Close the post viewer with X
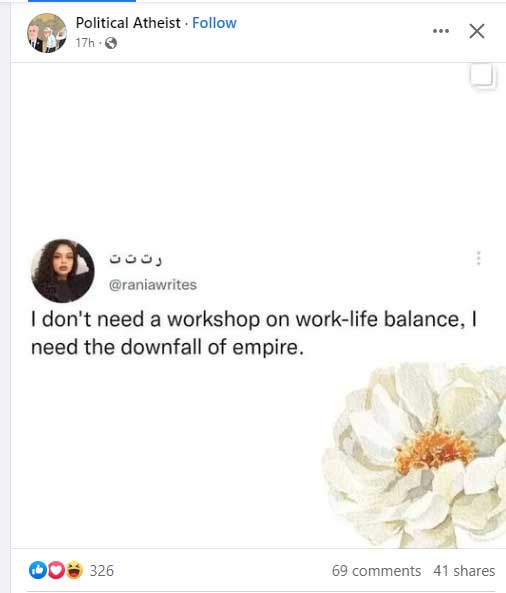This screenshot has width=506, height=593. pos(477,31)
